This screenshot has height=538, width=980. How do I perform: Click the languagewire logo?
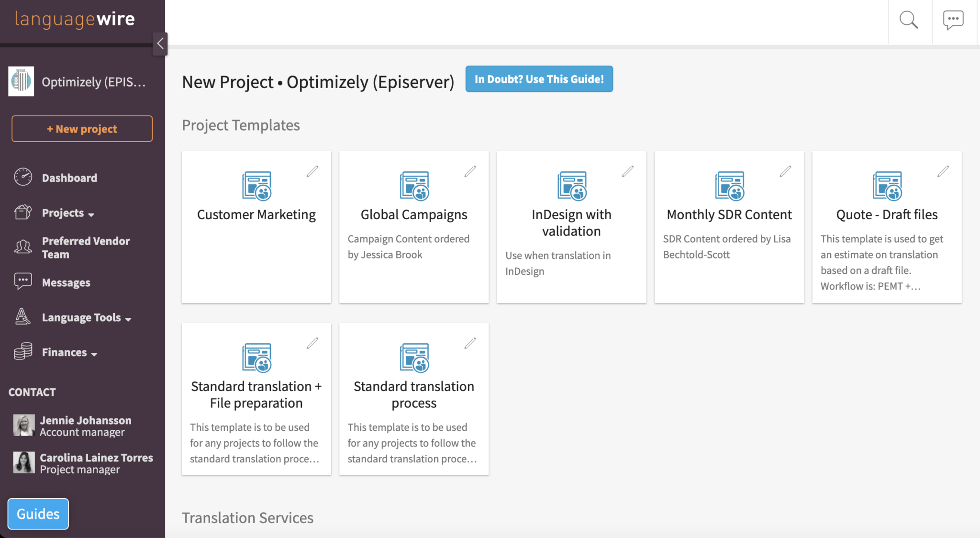75,19
